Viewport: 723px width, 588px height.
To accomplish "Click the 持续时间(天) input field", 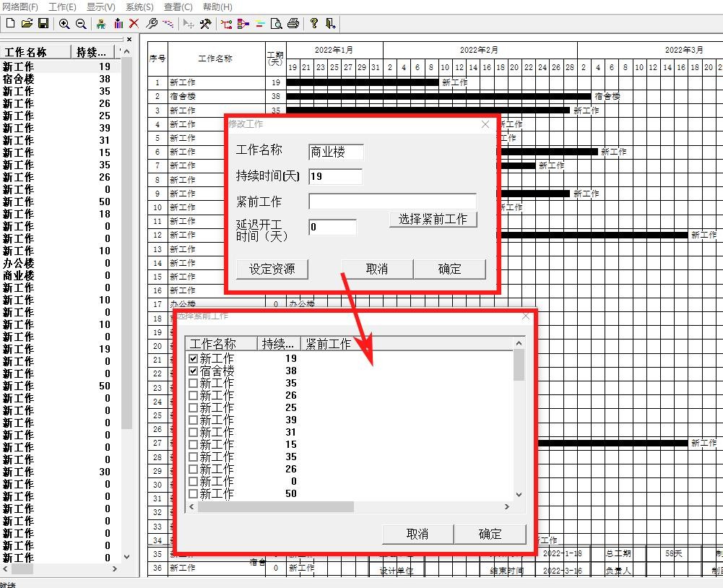I will click(335, 177).
